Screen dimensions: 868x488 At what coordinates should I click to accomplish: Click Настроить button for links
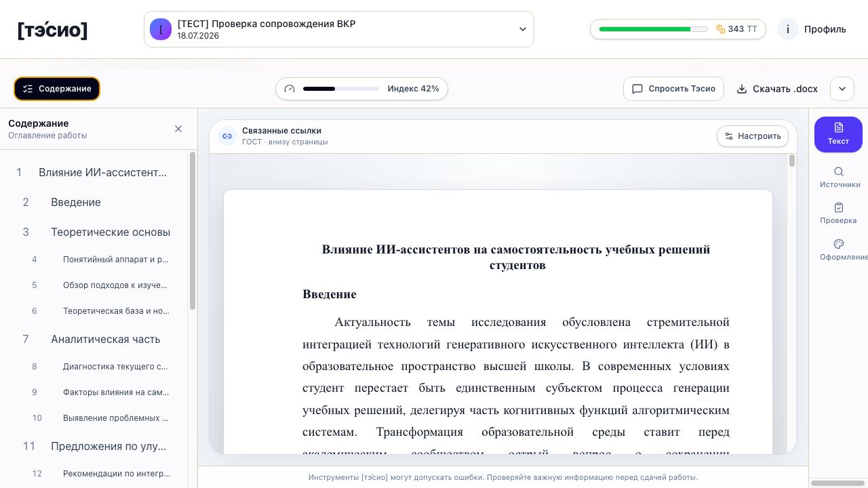pyautogui.click(x=753, y=136)
